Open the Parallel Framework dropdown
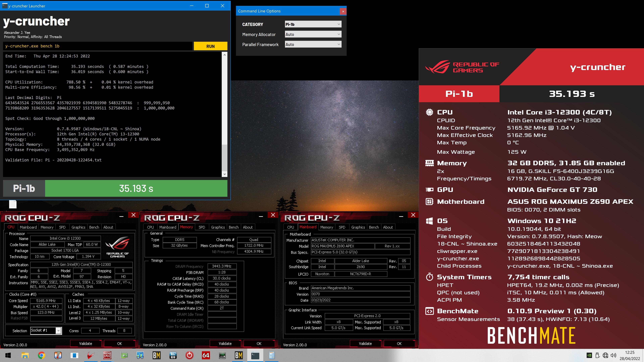This screenshot has height=362, width=644. (313, 44)
